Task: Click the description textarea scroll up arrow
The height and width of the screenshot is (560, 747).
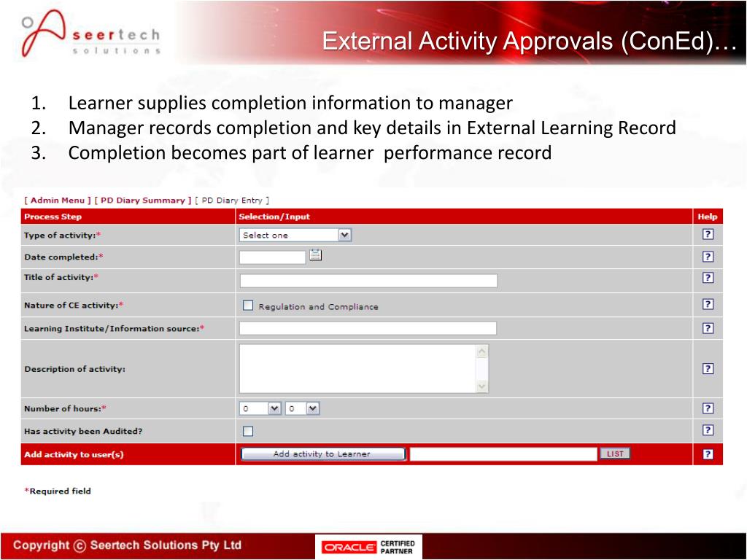Action: point(482,351)
